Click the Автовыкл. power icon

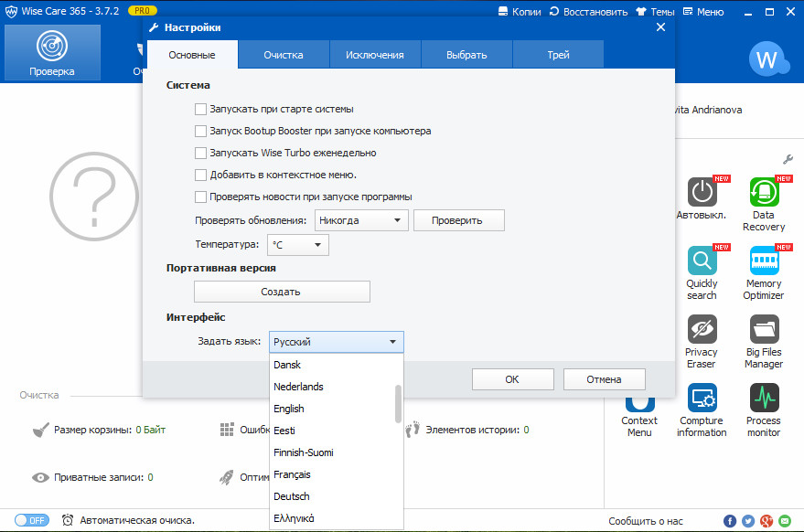702,192
